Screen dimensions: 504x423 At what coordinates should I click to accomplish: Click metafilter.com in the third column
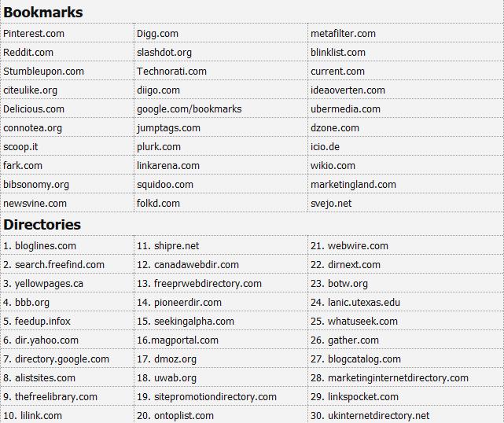click(x=343, y=34)
